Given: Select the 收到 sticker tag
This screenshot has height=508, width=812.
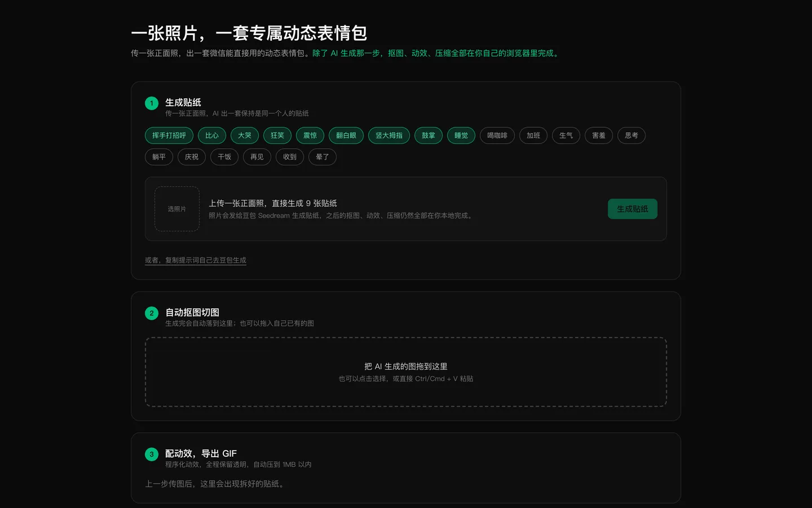Looking at the screenshot, I should (x=290, y=157).
